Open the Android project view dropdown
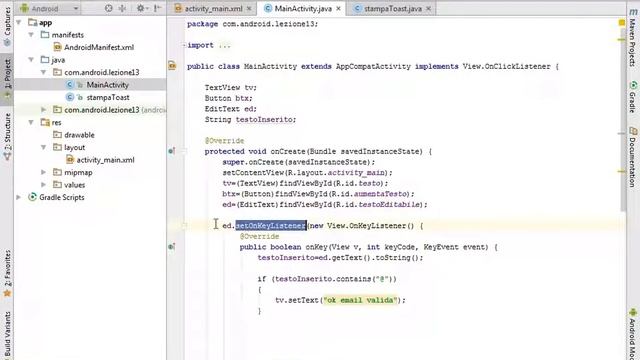The width and height of the screenshot is (640, 360). [49, 8]
